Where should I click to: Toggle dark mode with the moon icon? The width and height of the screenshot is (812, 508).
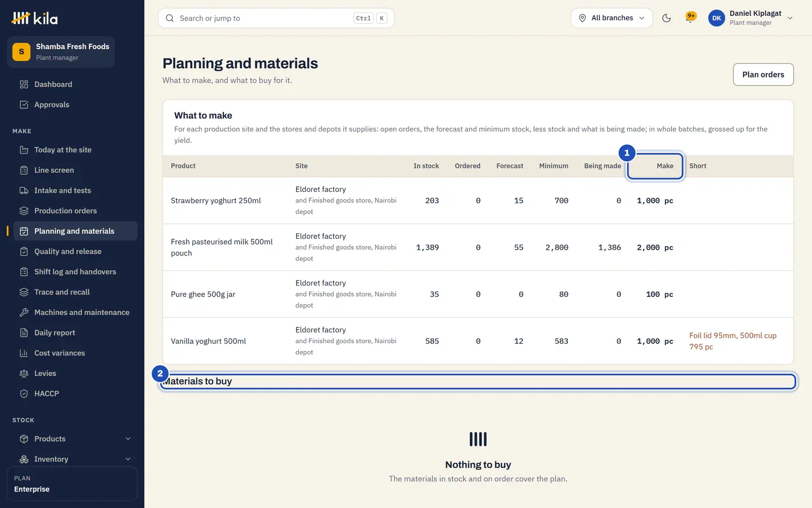[x=667, y=18]
